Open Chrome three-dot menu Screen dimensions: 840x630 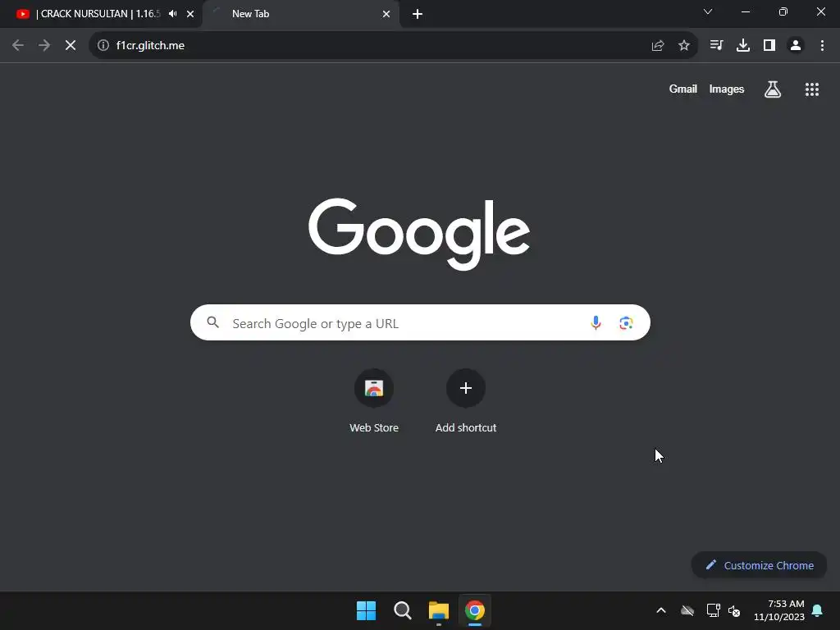coord(822,46)
